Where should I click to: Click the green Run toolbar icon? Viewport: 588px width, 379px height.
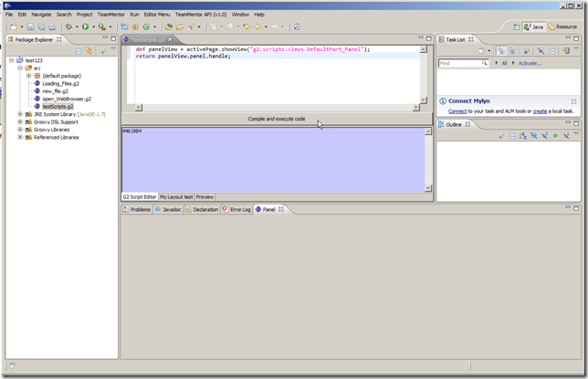tap(85, 26)
